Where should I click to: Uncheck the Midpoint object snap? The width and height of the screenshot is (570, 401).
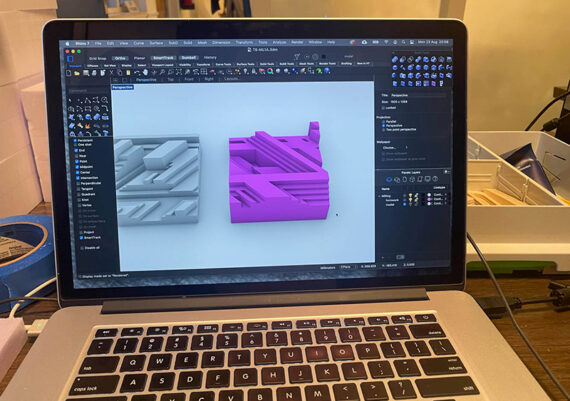point(77,167)
